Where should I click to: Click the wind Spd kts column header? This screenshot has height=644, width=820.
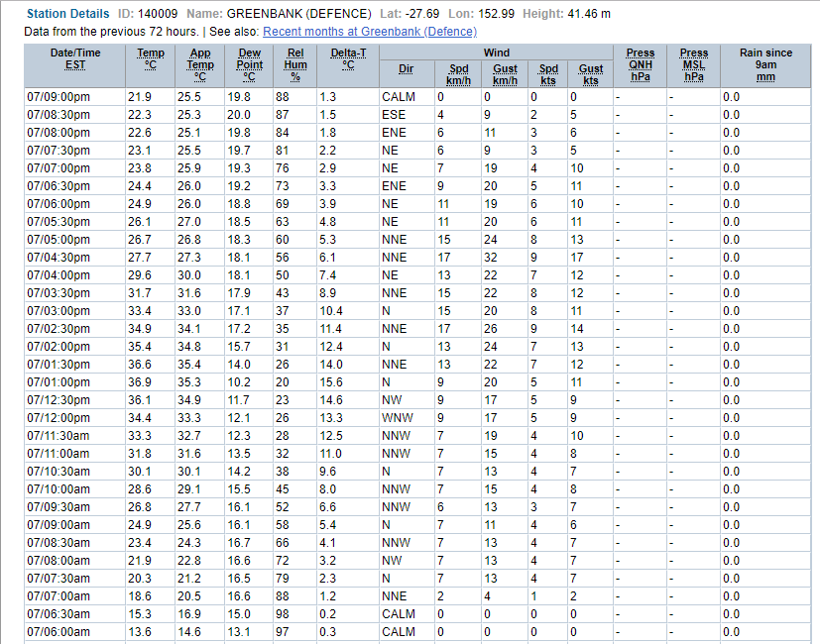coord(548,74)
